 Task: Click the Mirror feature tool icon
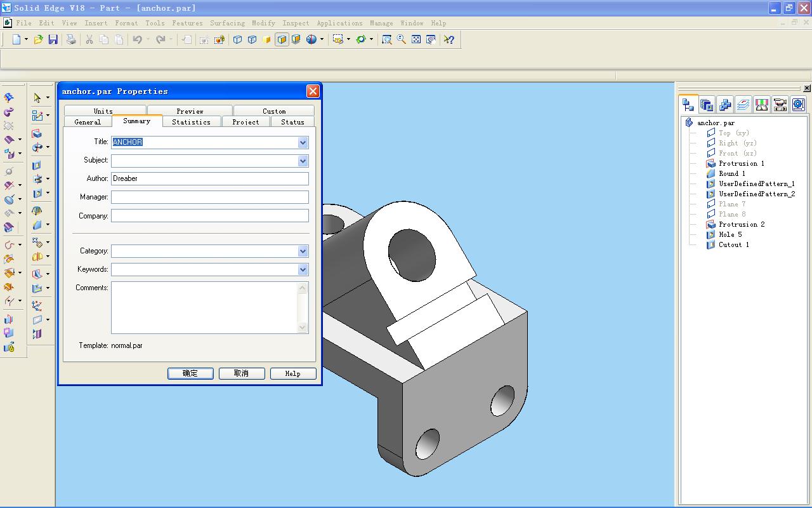click(37, 257)
